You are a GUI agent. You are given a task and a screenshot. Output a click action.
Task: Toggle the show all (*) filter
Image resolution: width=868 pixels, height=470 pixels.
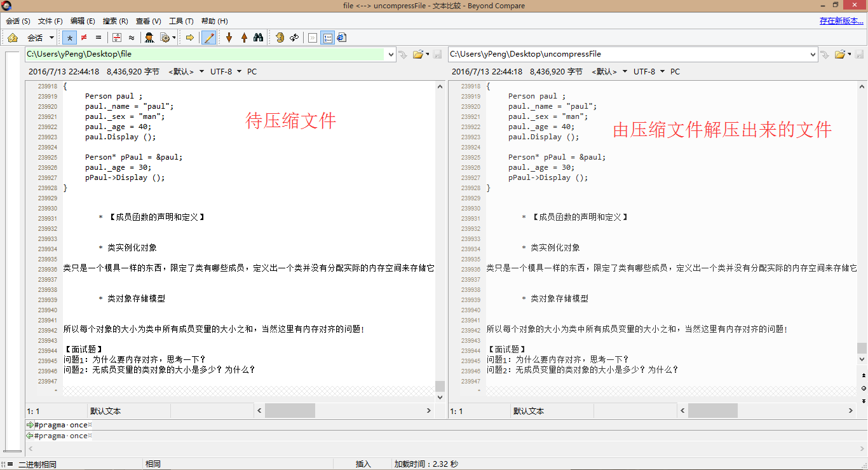[69, 38]
